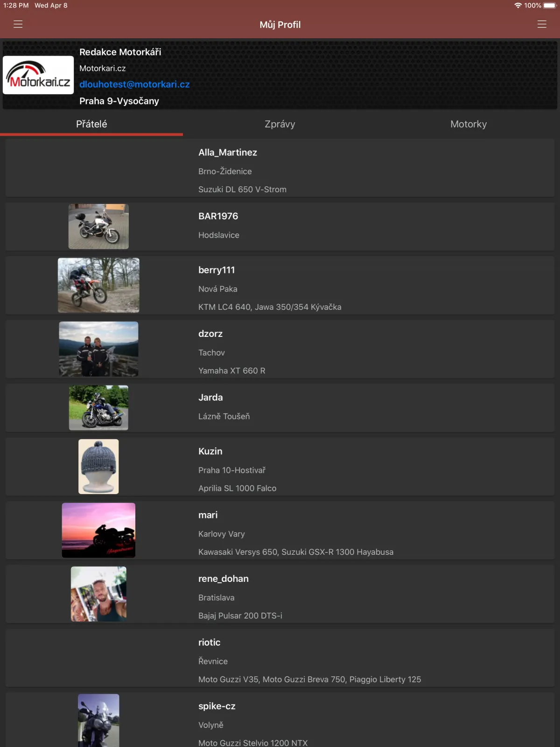Image resolution: width=560 pixels, height=747 pixels.
Task: View BAR1976 motorcycle photo
Action: click(98, 226)
